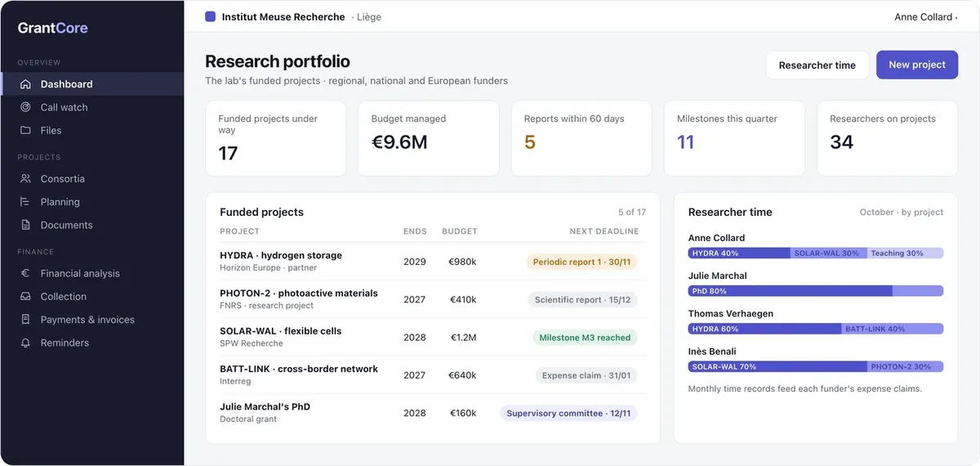Click the Expense claim · 31/01 badge

pyautogui.click(x=586, y=375)
